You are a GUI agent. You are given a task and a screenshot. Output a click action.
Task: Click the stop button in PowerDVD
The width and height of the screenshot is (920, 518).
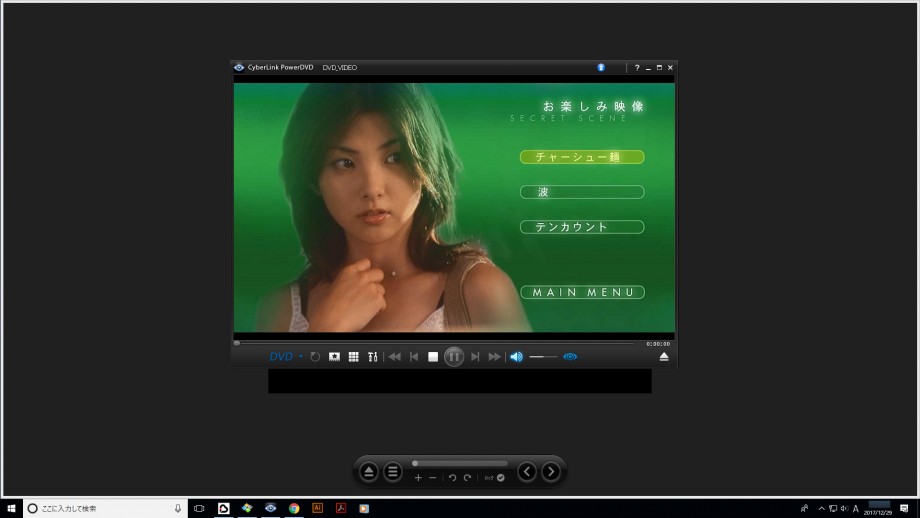pyautogui.click(x=433, y=357)
